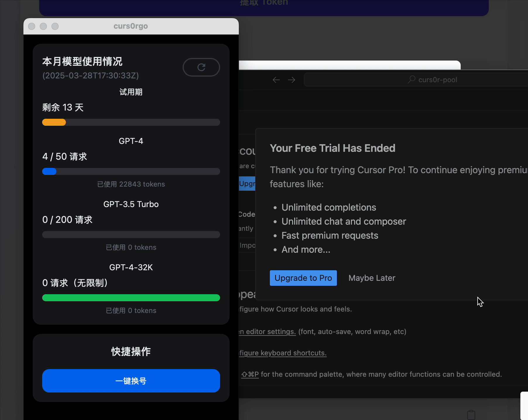
Task: Select the '0 / 200 请求' text
Action: click(67, 220)
